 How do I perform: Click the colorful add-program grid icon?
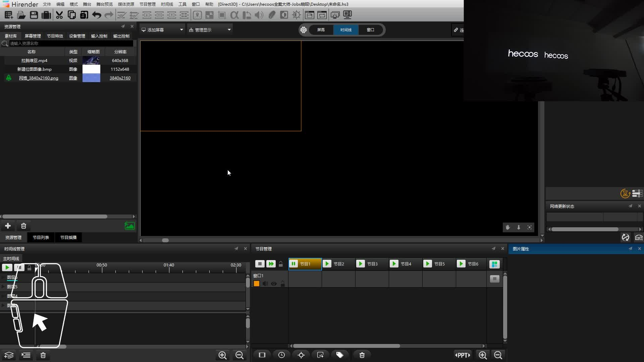494,264
